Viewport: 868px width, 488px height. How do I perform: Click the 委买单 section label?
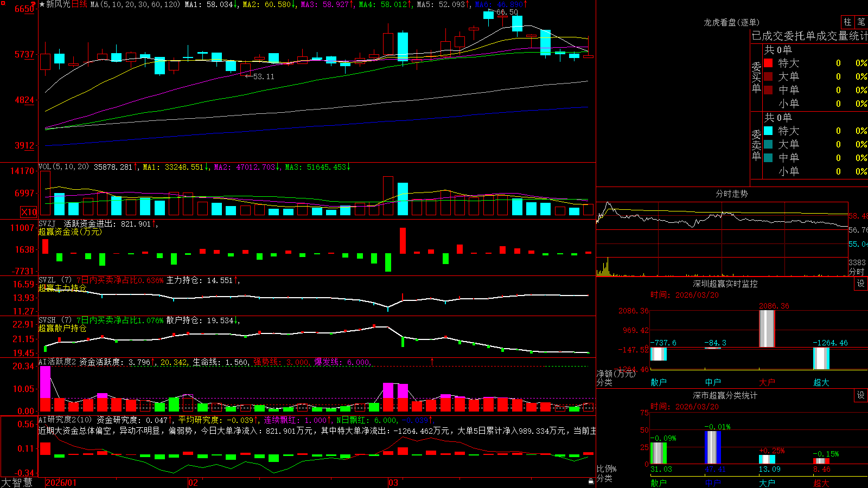coord(756,78)
